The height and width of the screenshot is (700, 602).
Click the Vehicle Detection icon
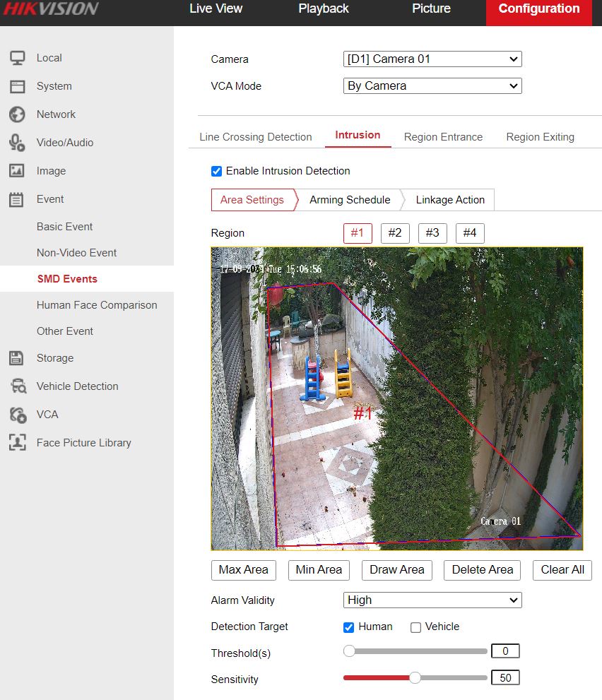point(17,386)
